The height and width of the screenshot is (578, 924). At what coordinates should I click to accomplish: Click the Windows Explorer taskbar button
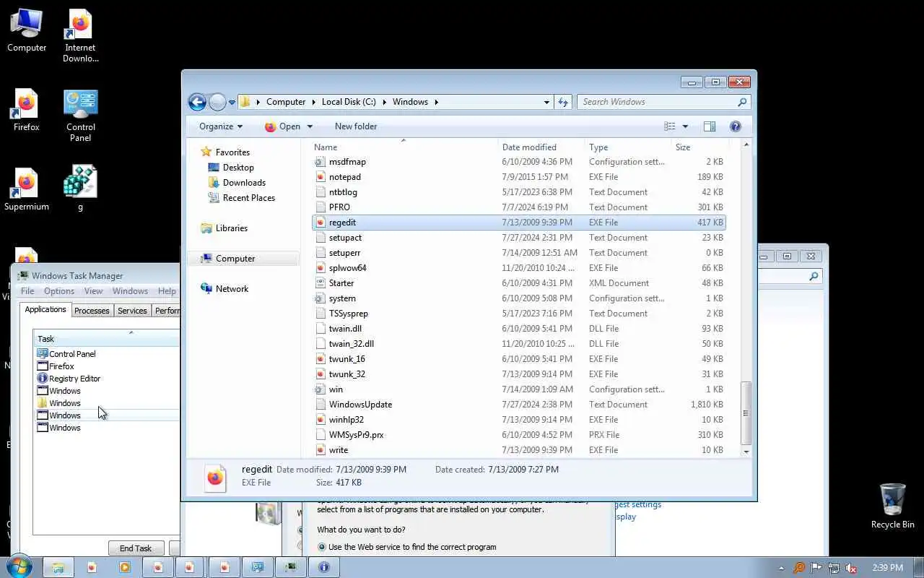57,567
